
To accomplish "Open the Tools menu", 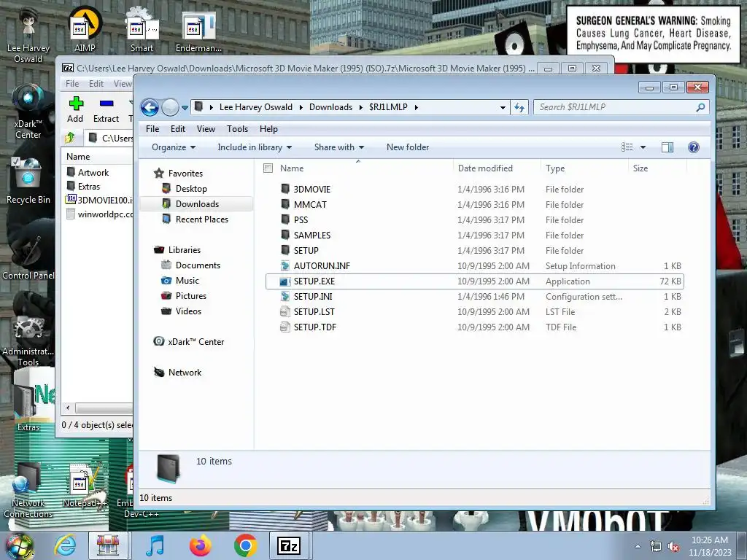I will tap(237, 129).
